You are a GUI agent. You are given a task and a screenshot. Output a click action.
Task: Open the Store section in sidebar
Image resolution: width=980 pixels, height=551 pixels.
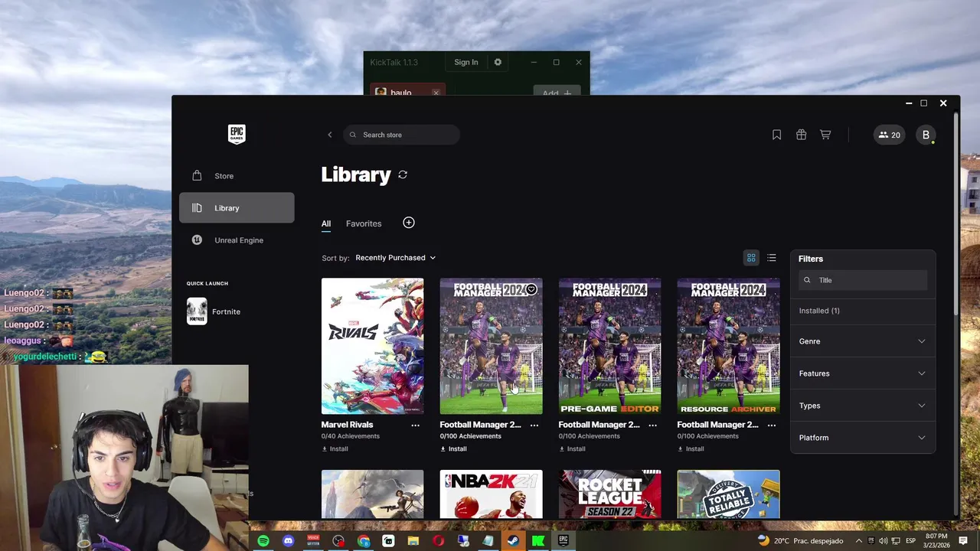coord(237,176)
